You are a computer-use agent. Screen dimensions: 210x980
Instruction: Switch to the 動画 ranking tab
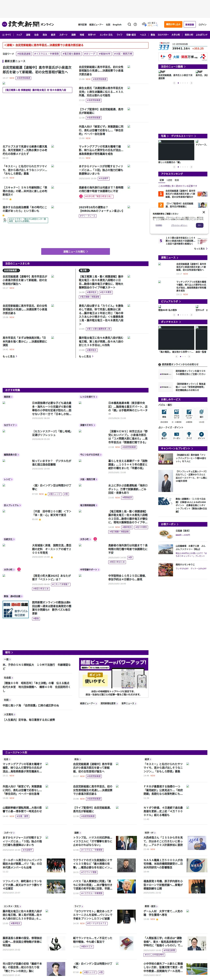coord(177,180)
